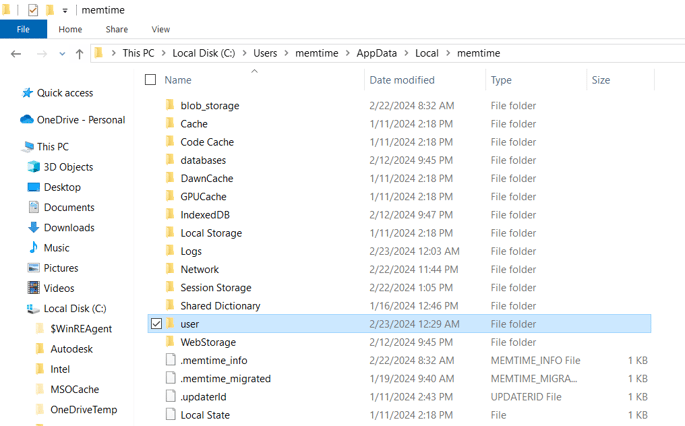This screenshot has width=685, height=426.
Task: Click AppData in the address bar path
Action: [377, 53]
